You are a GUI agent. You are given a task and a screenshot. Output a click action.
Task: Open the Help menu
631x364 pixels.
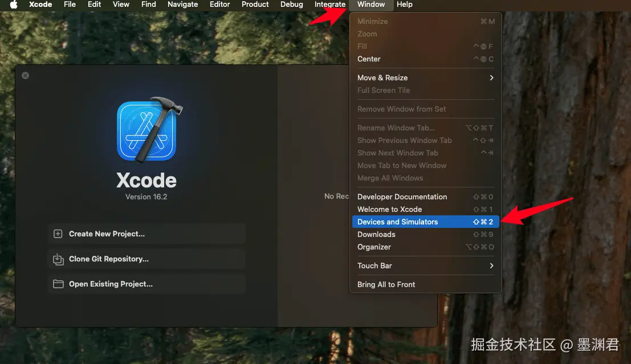(x=405, y=5)
